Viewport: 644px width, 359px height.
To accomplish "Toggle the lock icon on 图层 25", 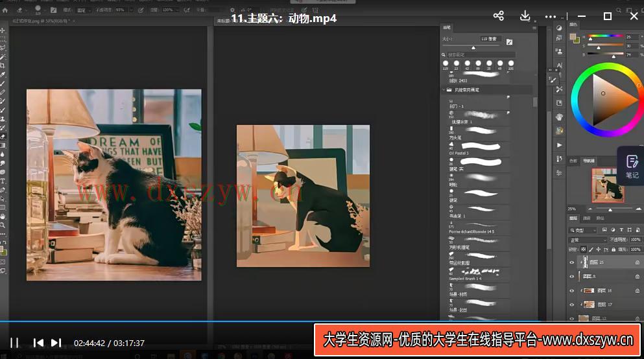I will (638, 262).
